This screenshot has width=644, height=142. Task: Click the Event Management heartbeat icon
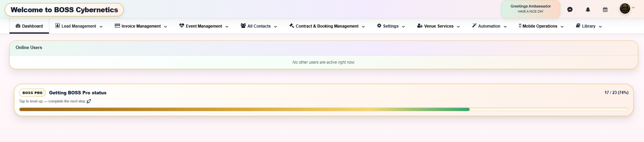(182, 26)
